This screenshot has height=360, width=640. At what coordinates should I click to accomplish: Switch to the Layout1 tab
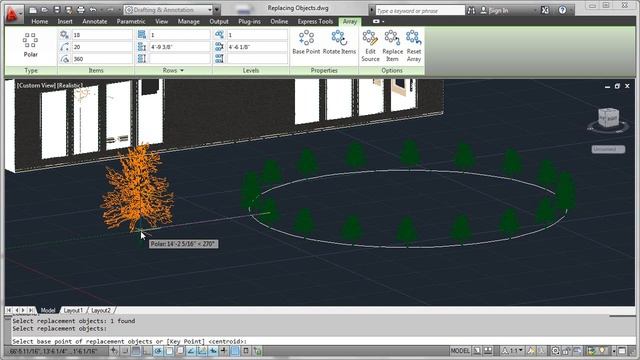point(73,310)
